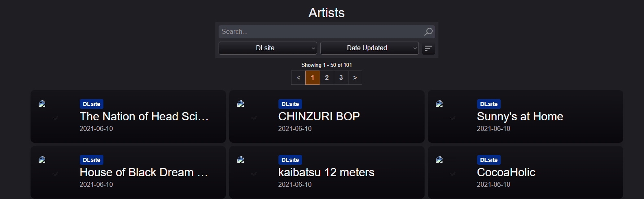
Task: Open kaibatsu 12 meters artist
Action: pos(326,172)
